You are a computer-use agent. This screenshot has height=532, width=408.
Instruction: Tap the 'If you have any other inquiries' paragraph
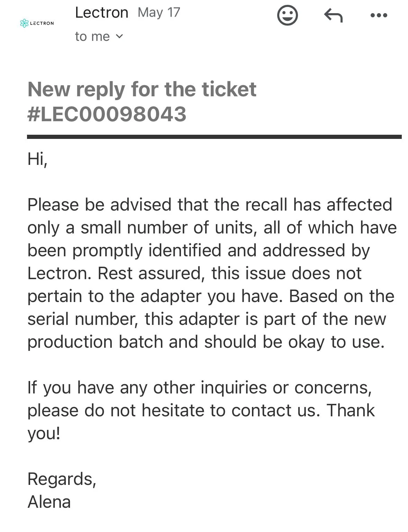201,410
